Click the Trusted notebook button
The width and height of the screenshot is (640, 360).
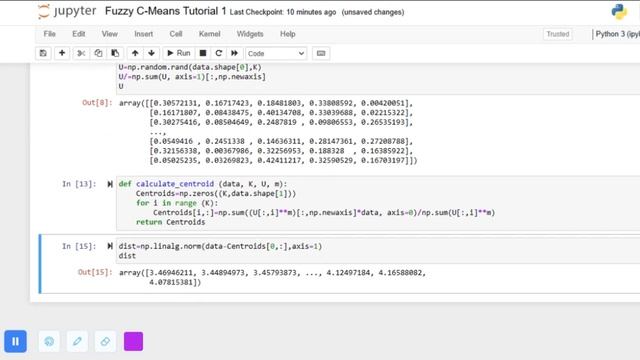[558, 34]
